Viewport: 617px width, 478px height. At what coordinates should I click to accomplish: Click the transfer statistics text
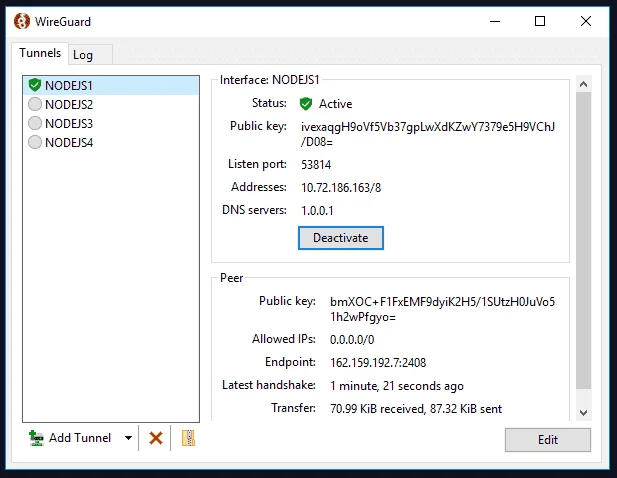[x=416, y=409]
